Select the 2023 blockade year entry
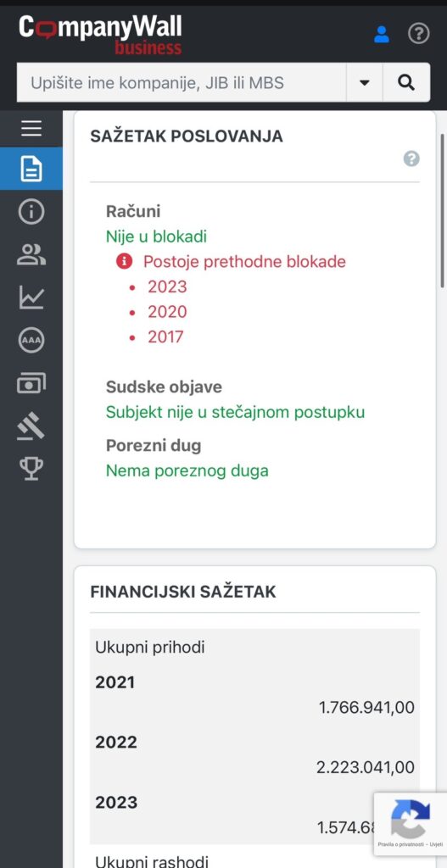 pyautogui.click(x=167, y=287)
